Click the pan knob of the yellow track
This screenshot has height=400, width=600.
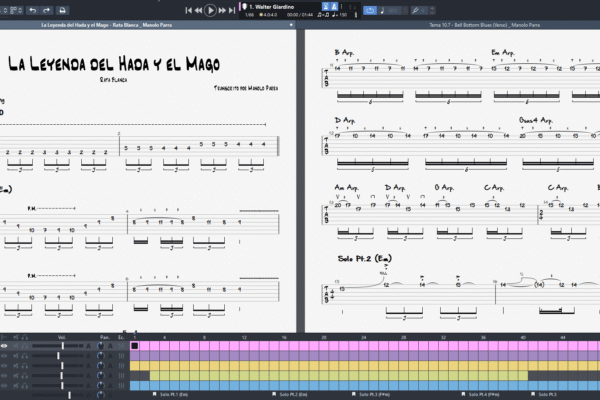101,366
